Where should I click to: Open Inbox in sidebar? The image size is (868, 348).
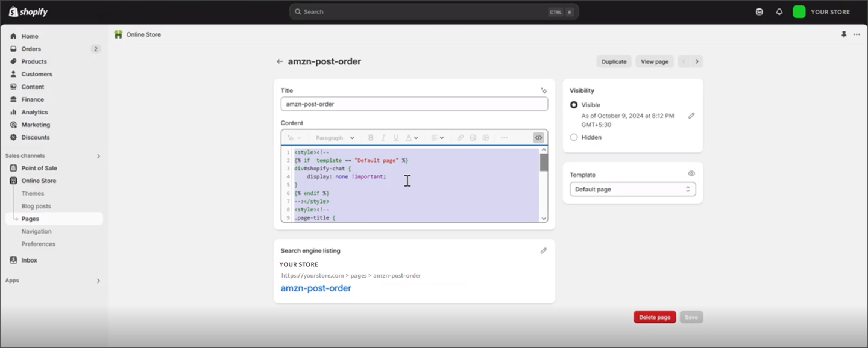point(29,260)
